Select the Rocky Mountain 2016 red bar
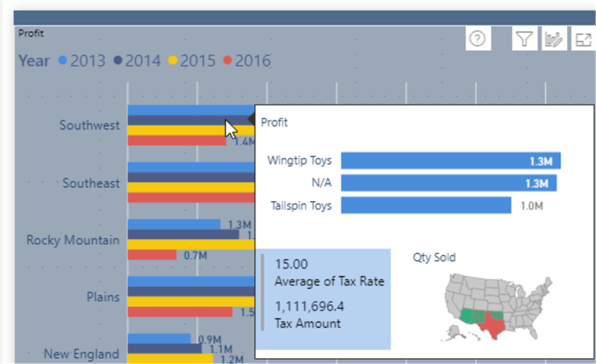 click(152, 254)
